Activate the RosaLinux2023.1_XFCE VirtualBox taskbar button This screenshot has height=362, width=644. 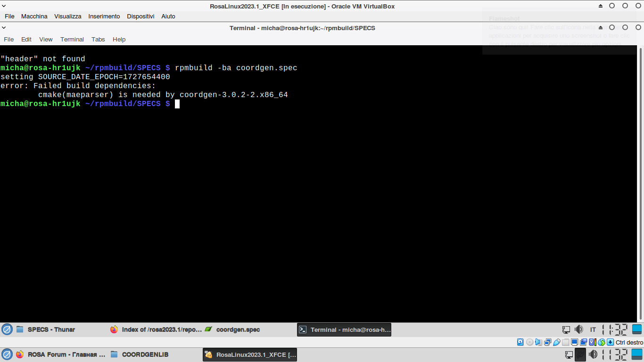click(250, 354)
